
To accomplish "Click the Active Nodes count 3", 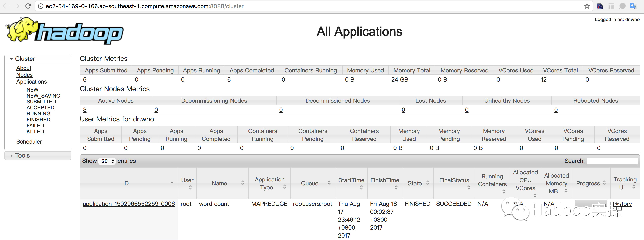I will (85, 110).
